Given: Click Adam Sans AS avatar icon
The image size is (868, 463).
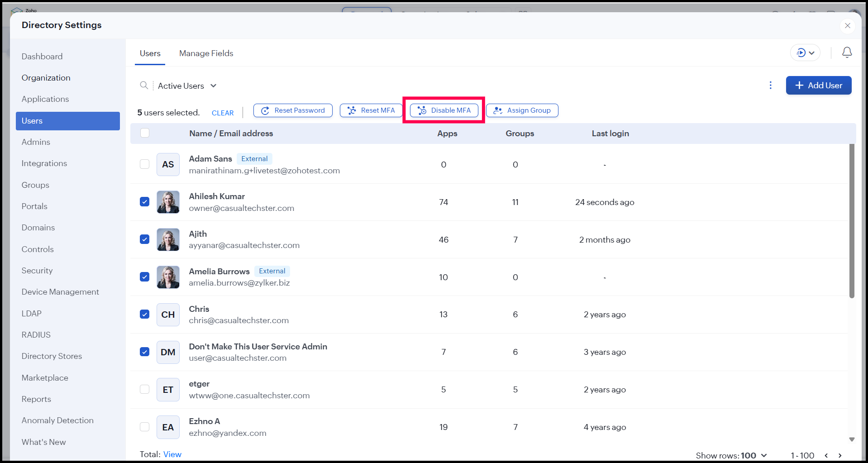Looking at the screenshot, I should 168,164.
